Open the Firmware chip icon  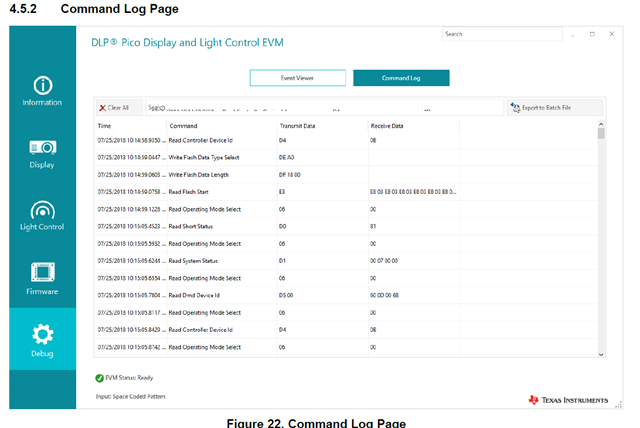click(x=42, y=272)
